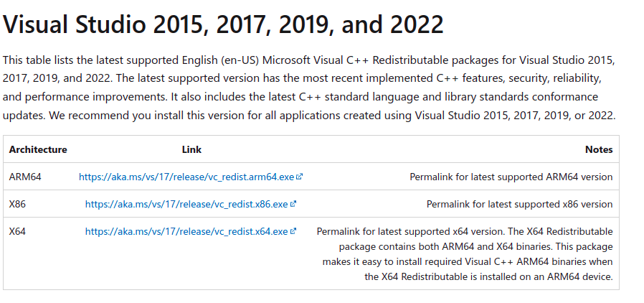Click 'package contains both ARM64 and X64 binaries' line
The image size is (644, 303).
[475, 247]
